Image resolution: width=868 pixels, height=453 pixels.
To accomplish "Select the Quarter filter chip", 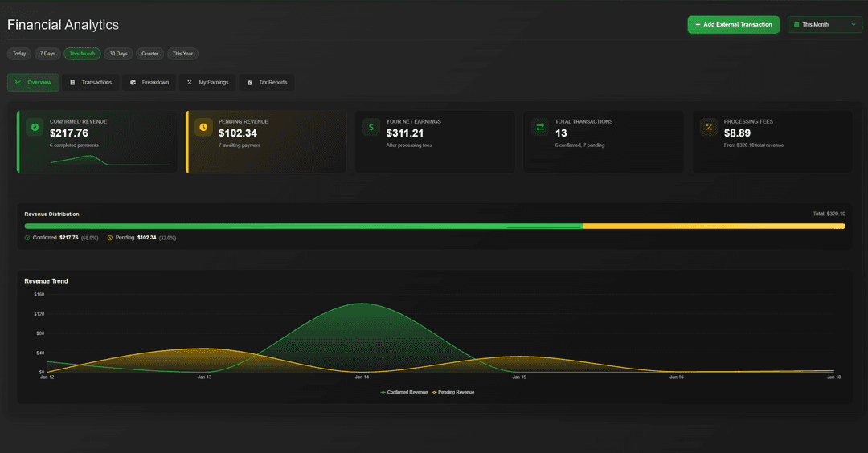I will [150, 54].
